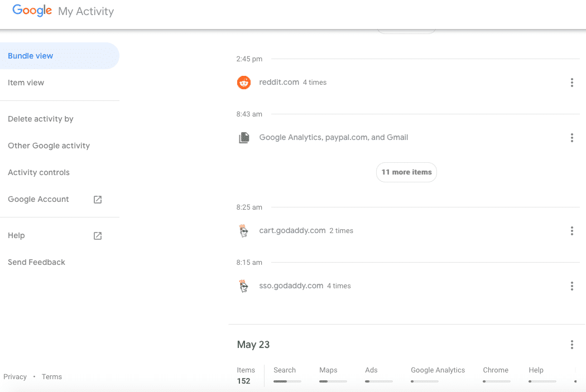Expand the 11 more items button
Image resolution: width=586 pixels, height=392 pixels.
pos(406,172)
